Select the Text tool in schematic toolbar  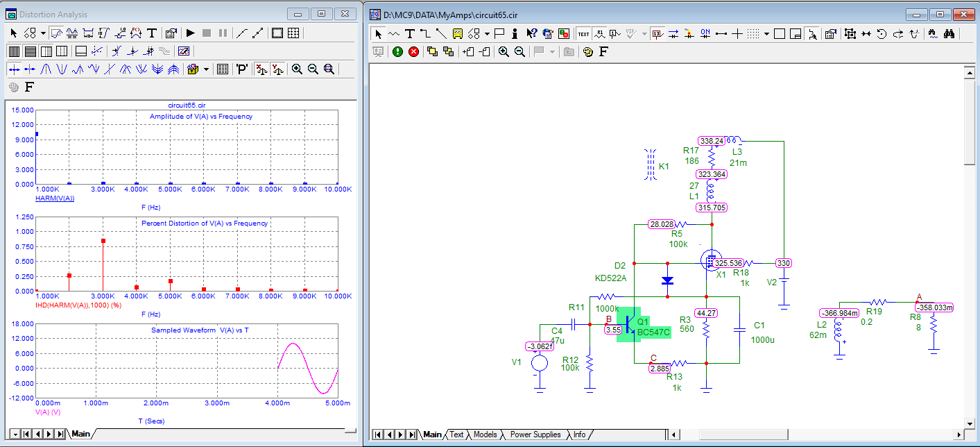click(x=410, y=33)
